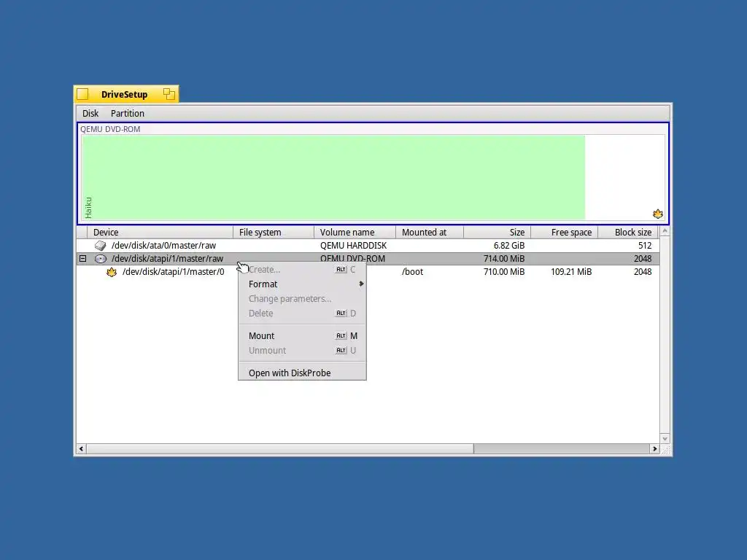Select the /dev/disk/ata/0/master/raw row

click(368, 246)
